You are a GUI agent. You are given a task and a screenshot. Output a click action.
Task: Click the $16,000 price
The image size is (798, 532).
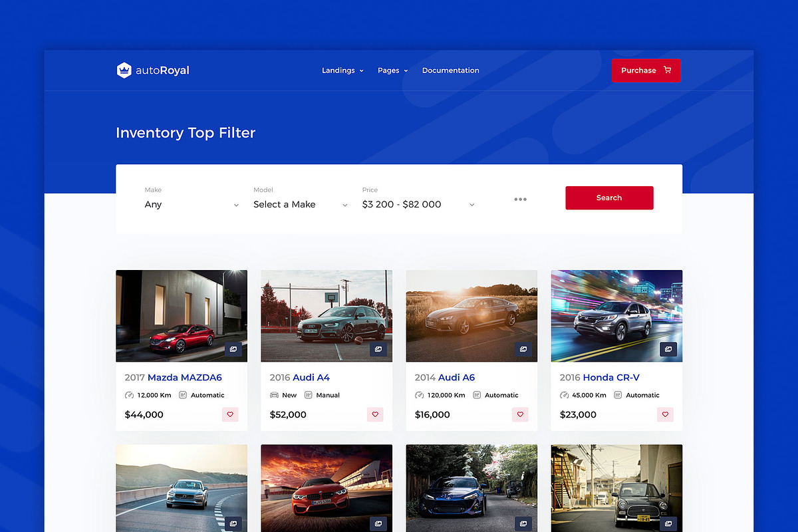(432, 415)
